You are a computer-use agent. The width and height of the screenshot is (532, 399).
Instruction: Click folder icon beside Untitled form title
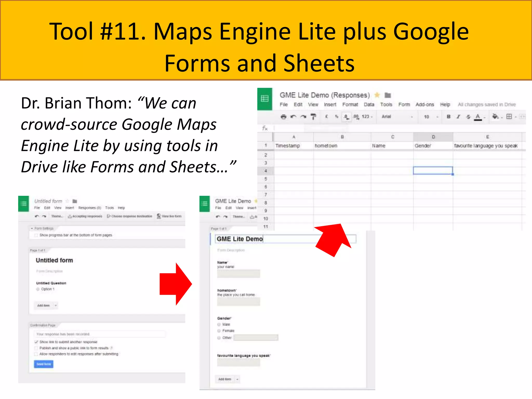coord(75,201)
